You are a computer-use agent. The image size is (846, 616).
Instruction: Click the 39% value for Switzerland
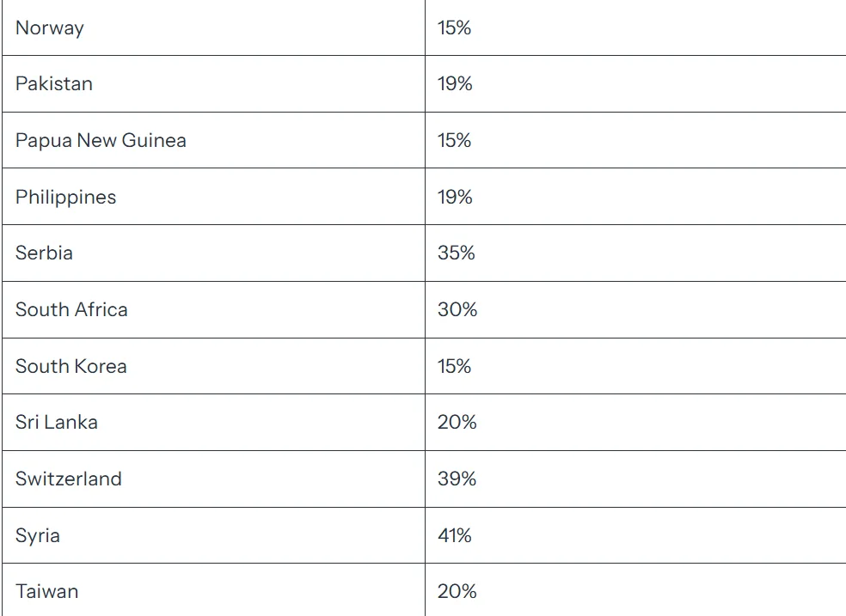coord(457,479)
